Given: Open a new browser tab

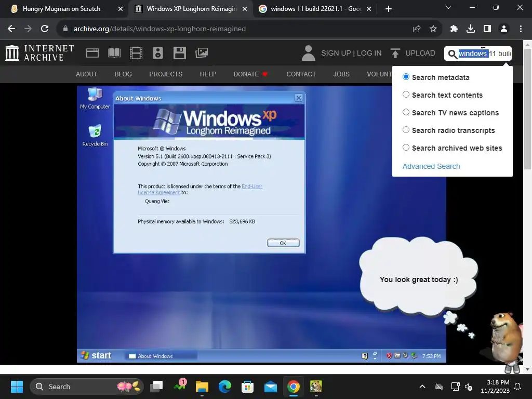Looking at the screenshot, I should click(389, 9).
